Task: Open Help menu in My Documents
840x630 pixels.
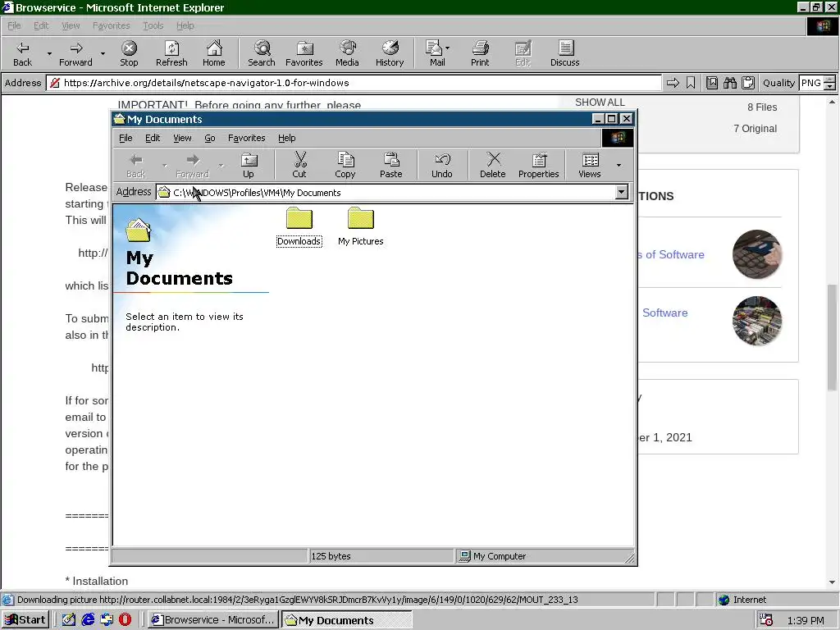Action: pyautogui.click(x=286, y=138)
